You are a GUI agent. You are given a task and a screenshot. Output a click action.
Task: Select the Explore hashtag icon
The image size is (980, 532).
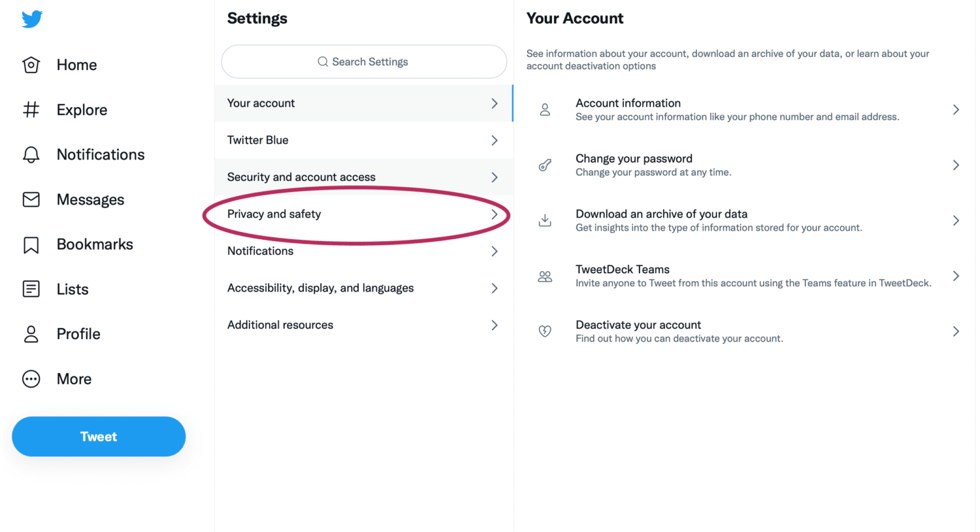[31, 110]
